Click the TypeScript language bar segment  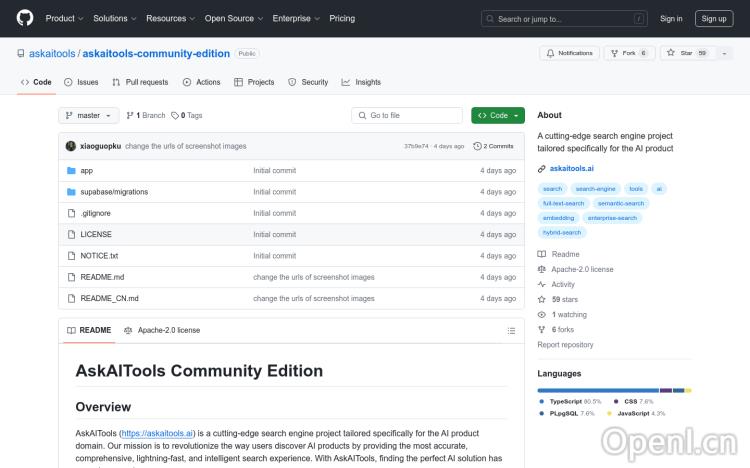(x=597, y=390)
